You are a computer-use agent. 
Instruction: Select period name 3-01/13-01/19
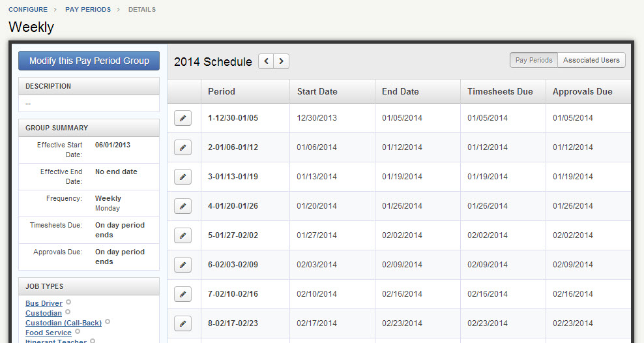[233, 177]
